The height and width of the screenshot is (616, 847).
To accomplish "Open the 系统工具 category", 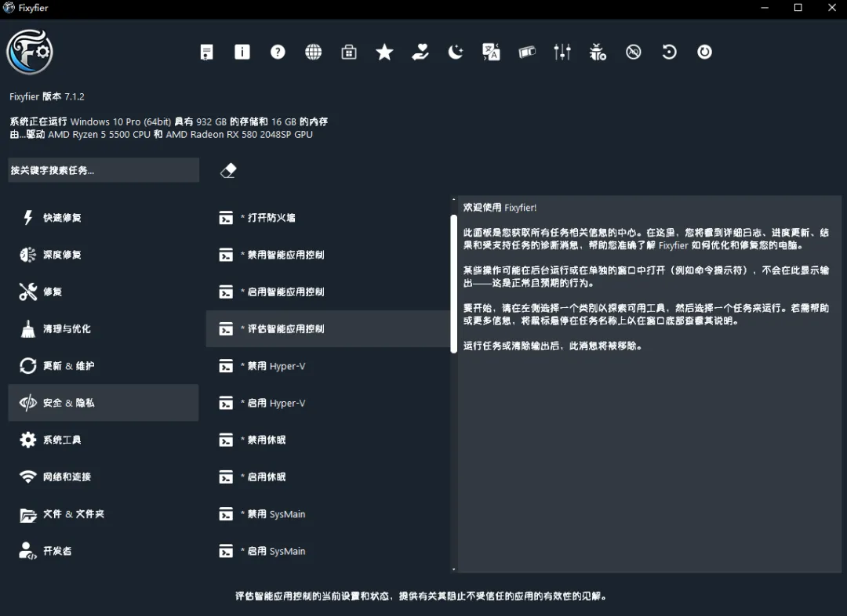I will point(104,440).
